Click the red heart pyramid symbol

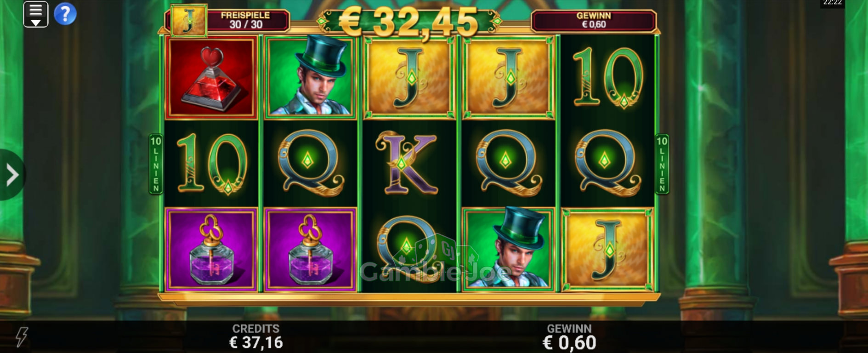(x=211, y=78)
